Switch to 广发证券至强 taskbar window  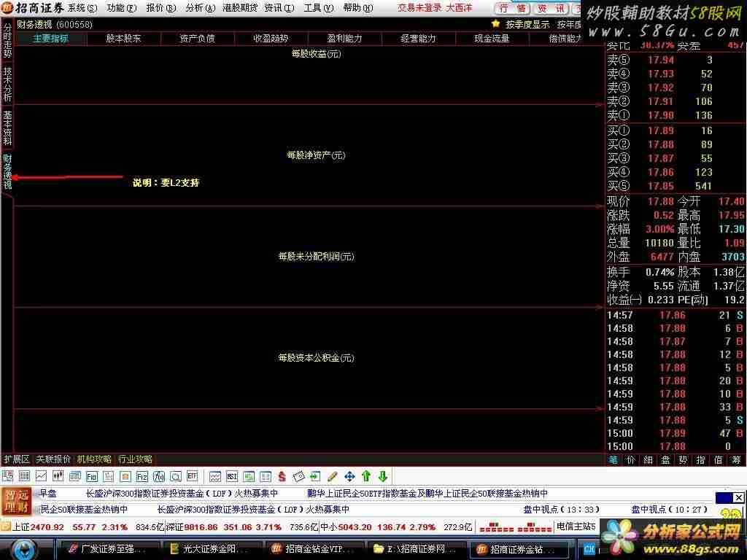tap(108, 549)
